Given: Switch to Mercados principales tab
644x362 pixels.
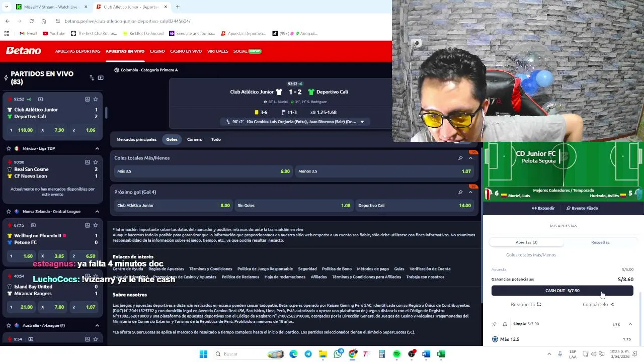Looking at the screenshot, I should tap(136, 139).
